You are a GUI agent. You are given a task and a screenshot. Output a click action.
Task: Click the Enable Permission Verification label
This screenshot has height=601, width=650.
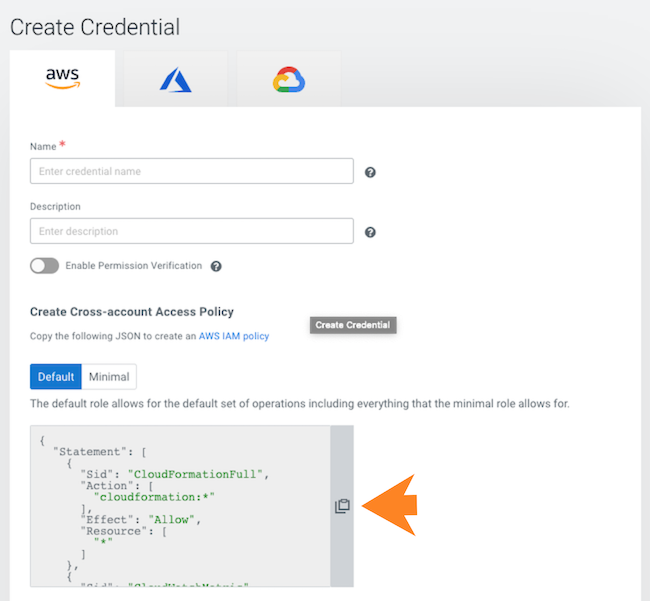tap(133, 266)
